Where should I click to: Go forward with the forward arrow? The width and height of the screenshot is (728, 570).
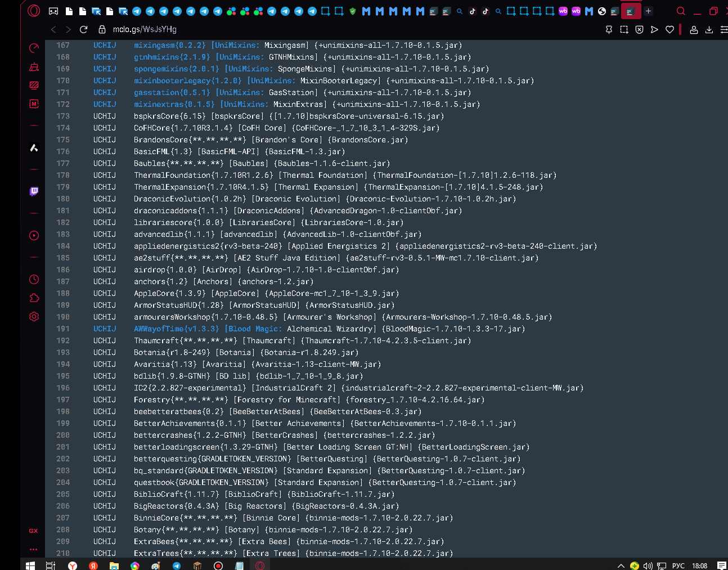tap(68, 29)
